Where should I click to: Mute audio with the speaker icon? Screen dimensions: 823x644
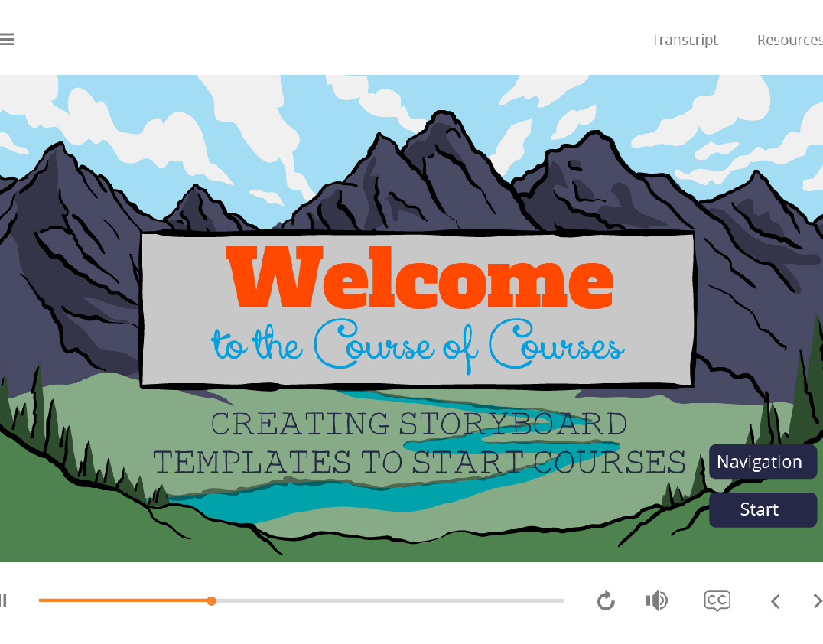(x=656, y=600)
